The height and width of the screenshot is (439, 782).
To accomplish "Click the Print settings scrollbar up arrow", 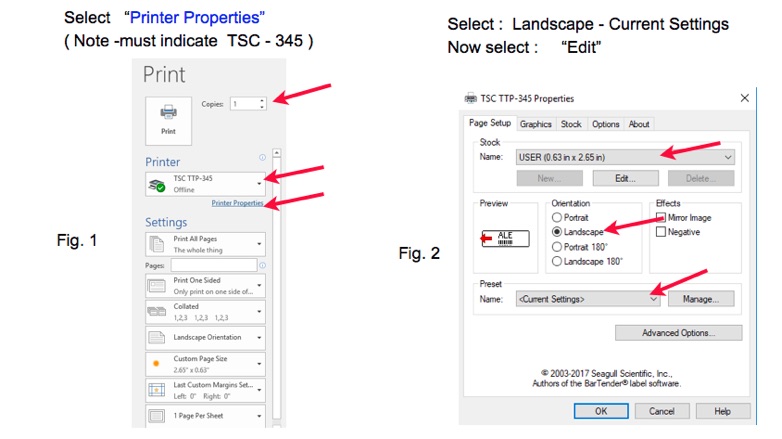I will [277, 153].
